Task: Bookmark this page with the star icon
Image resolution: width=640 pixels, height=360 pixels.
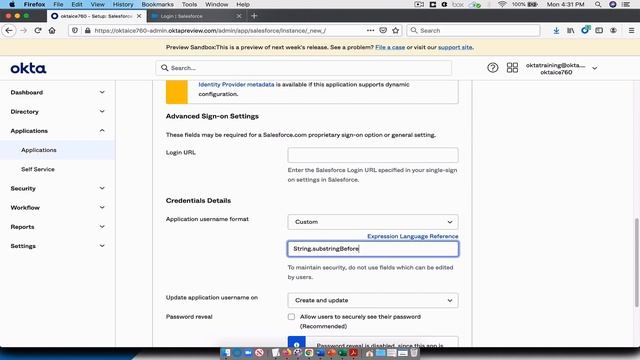Action: [x=396, y=31]
